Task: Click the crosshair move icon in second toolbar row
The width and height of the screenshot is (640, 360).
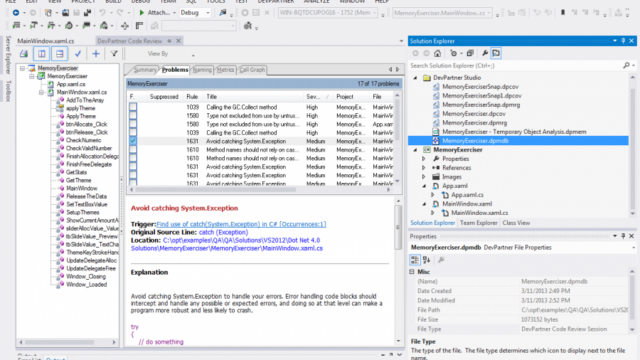Action: click(x=124, y=26)
